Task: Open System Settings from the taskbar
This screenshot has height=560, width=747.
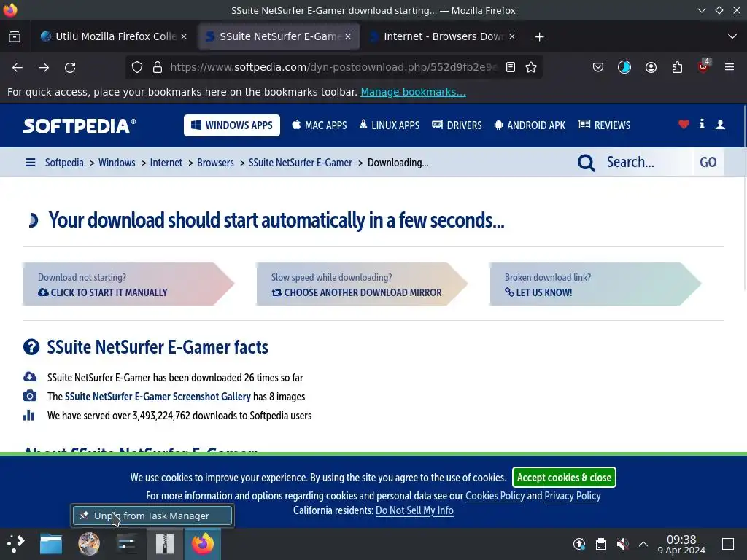Action: [126, 544]
